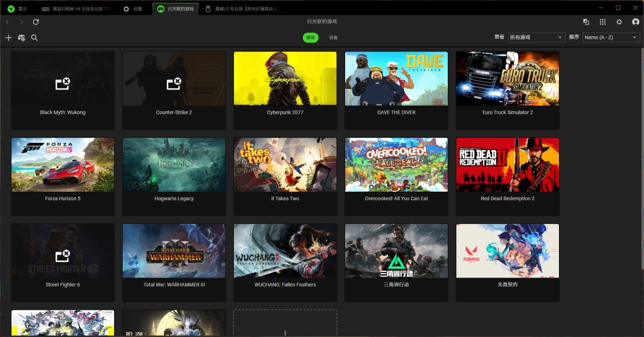Open the 无畏契约 cover art

click(508, 250)
